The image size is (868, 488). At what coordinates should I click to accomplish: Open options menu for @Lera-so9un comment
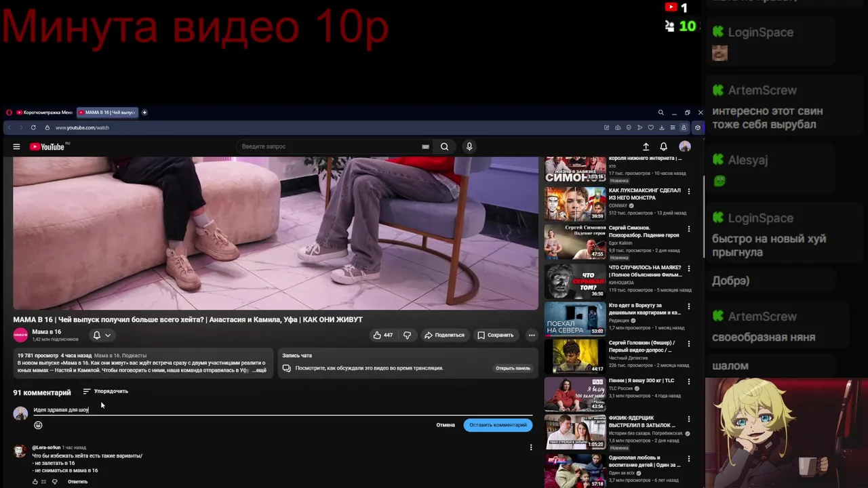point(531,447)
